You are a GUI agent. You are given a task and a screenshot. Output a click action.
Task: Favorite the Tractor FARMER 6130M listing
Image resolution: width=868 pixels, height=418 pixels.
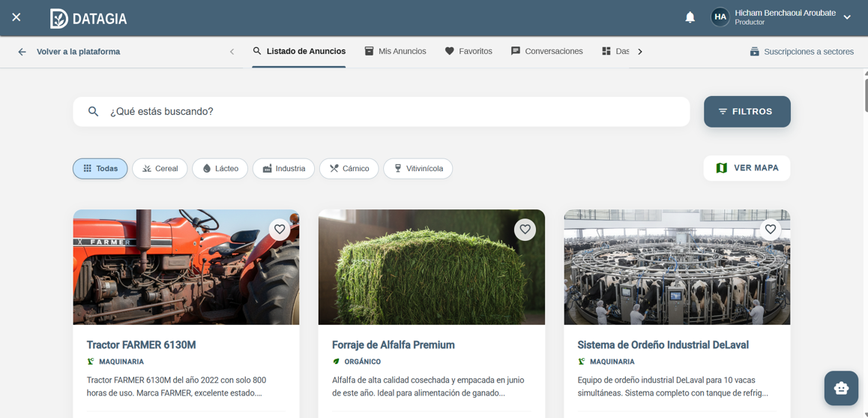pos(280,229)
